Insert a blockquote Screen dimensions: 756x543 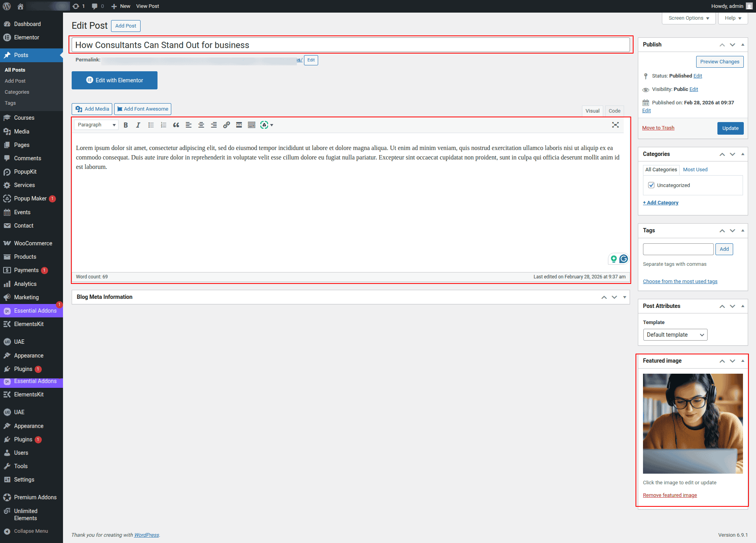(176, 125)
